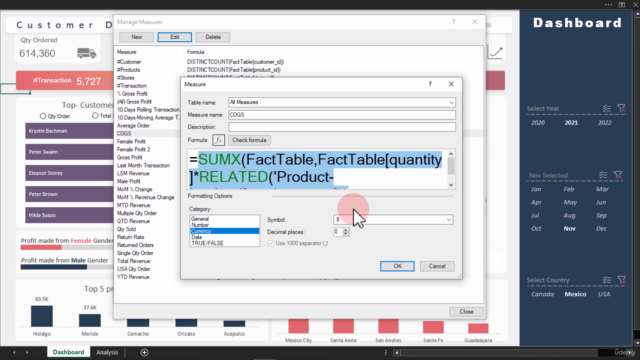Select USA in country slicer

coord(604,294)
